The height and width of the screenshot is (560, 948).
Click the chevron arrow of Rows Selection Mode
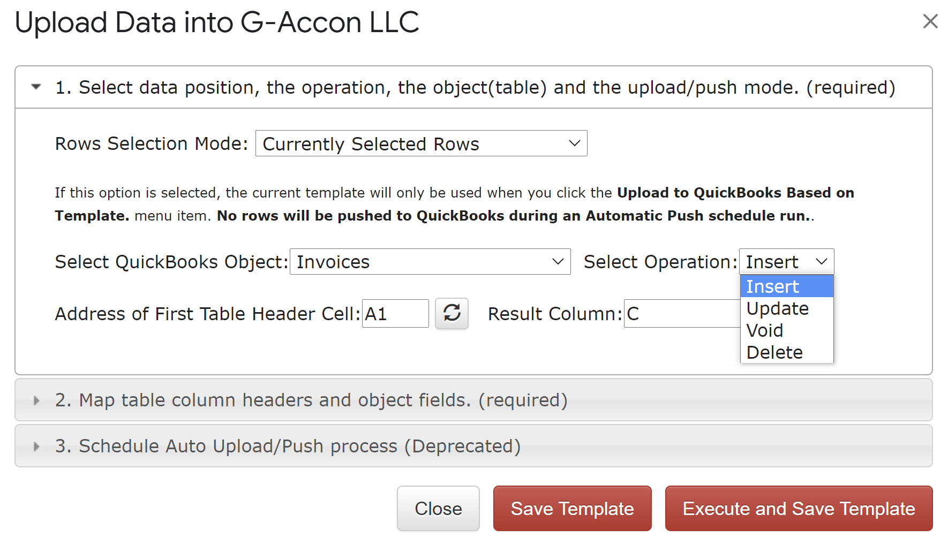pos(574,143)
